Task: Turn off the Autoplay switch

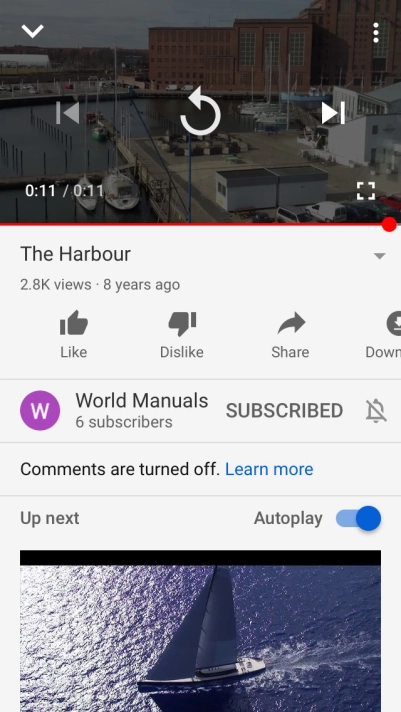Action: coord(358,518)
